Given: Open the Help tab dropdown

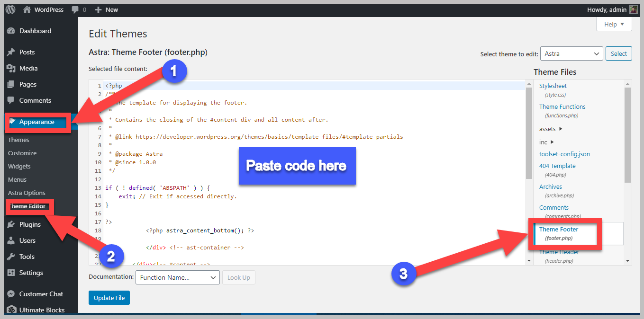Looking at the screenshot, I should pyautogui.click(x=614, y=24).
